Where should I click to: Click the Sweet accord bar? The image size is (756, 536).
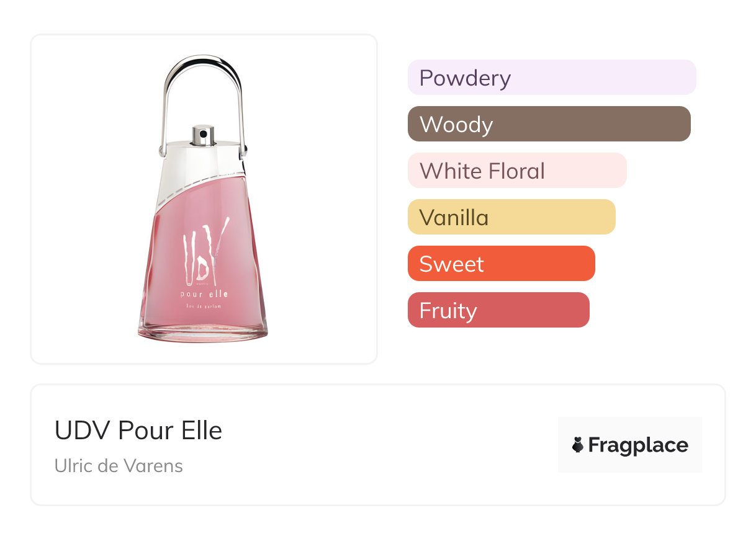501,264
